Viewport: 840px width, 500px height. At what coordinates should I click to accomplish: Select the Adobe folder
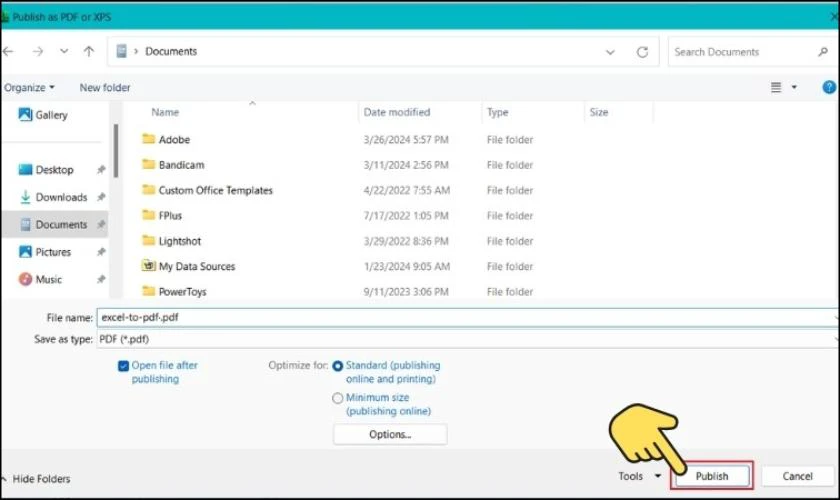(174, 140)
